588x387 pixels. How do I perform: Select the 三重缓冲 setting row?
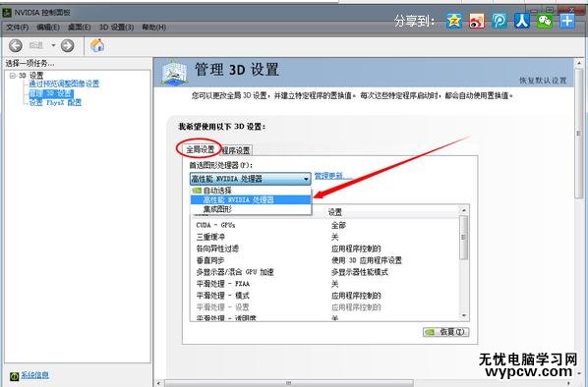(324, 237)
